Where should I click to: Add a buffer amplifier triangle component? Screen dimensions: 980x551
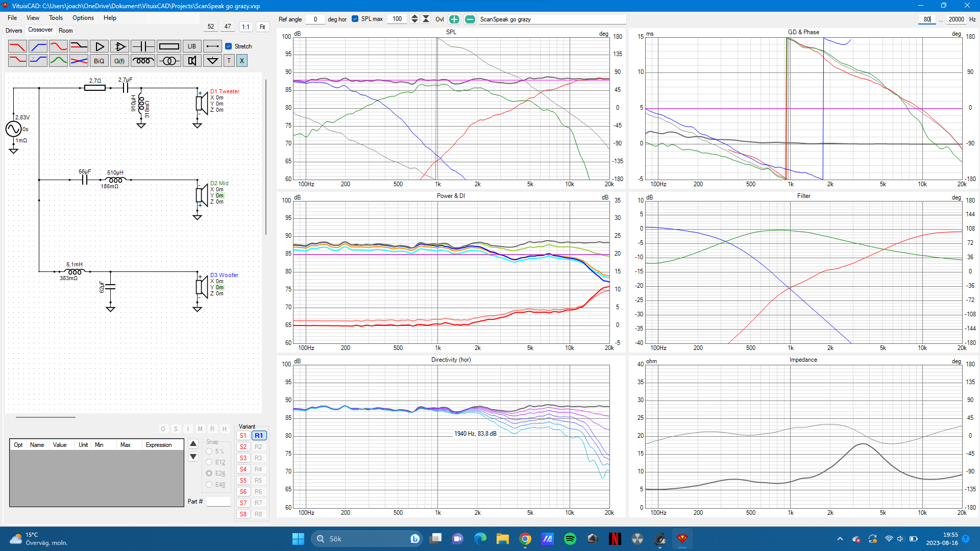click(99, 46)
